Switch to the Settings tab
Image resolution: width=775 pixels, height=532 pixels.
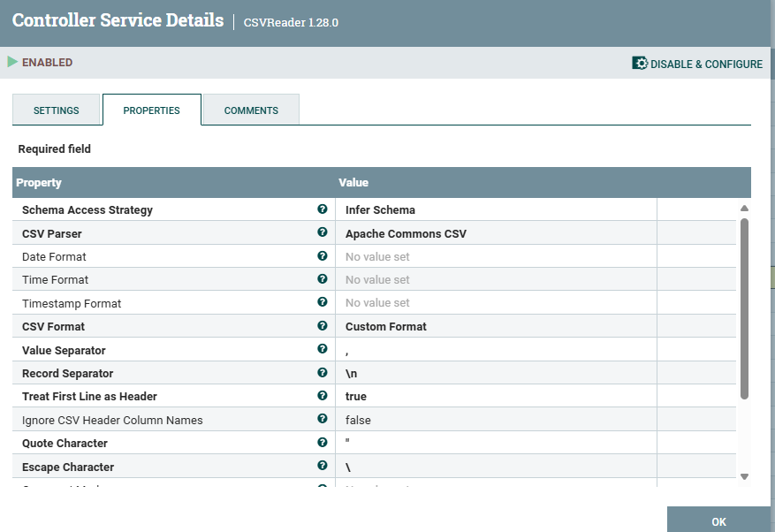pyautogui.click(x=57, y=110)
